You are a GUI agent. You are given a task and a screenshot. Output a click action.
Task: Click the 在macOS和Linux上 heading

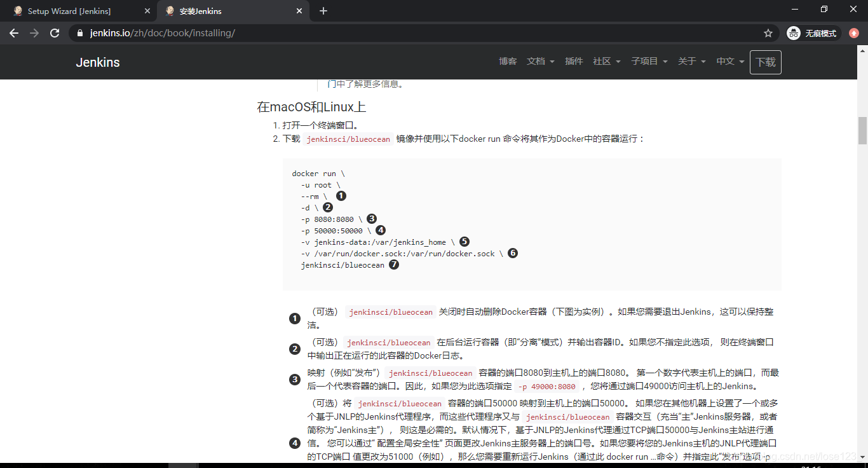[311, 107]
